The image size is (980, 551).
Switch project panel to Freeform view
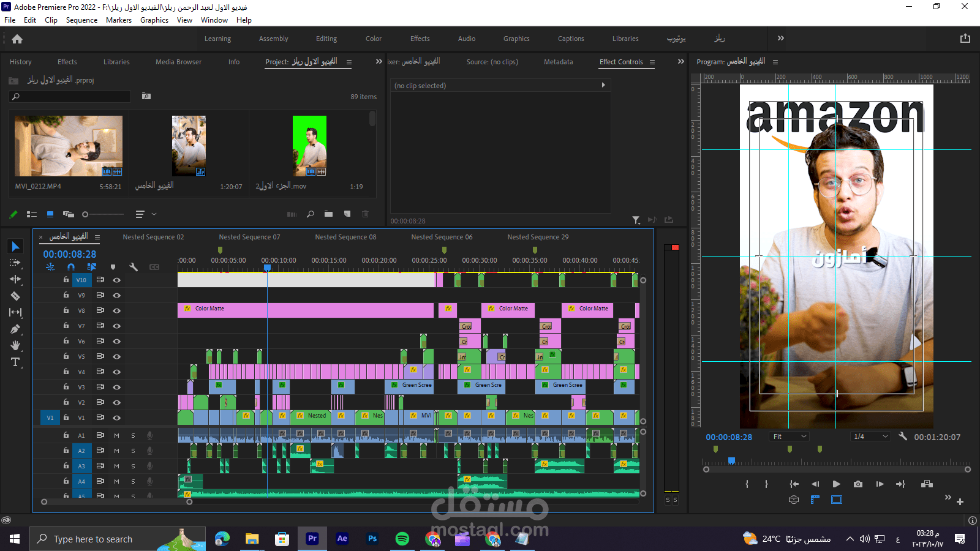pos(69,214)
